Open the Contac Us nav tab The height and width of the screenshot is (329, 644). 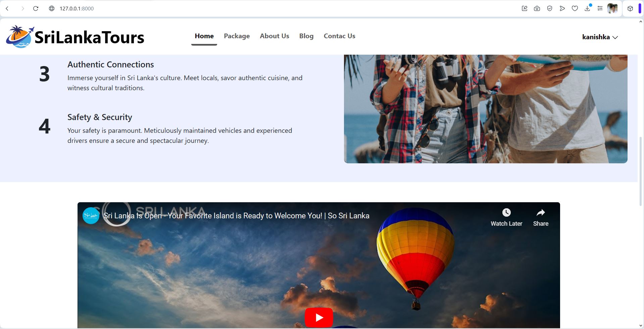coord(339,36)
